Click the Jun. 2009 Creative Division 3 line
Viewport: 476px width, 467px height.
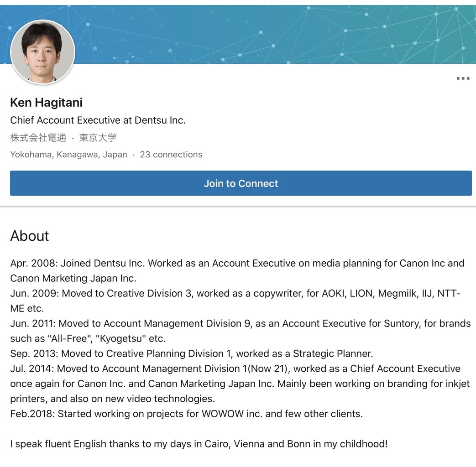235,301
